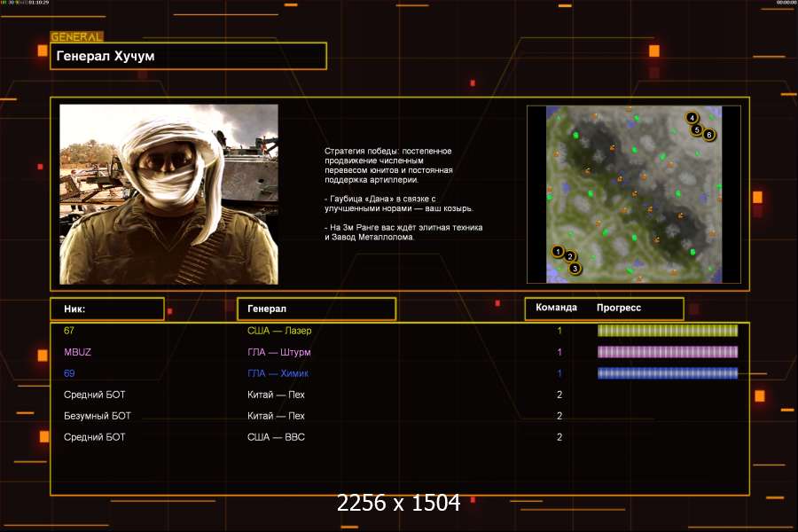Click the 'На 3м Ранге' tip text
The height and width of the screenshot is (532, 798).
403,232
